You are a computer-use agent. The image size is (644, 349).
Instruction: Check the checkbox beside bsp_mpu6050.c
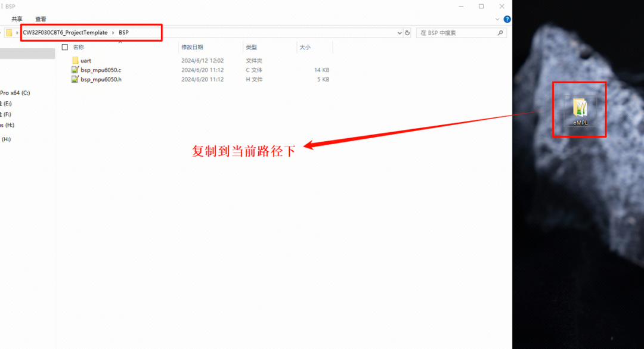[66, 70]
